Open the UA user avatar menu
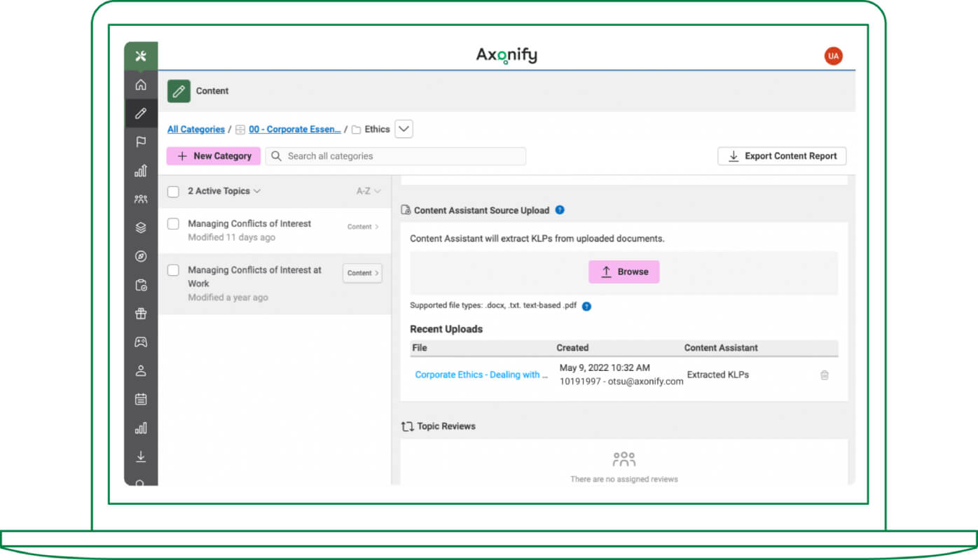Viewport: 978px width, 560px height. point(833,56)
